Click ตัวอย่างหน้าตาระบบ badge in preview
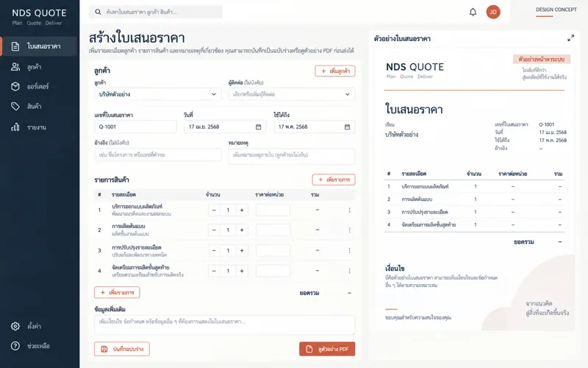This screenshot has width=588, height=368. [542, 60]
